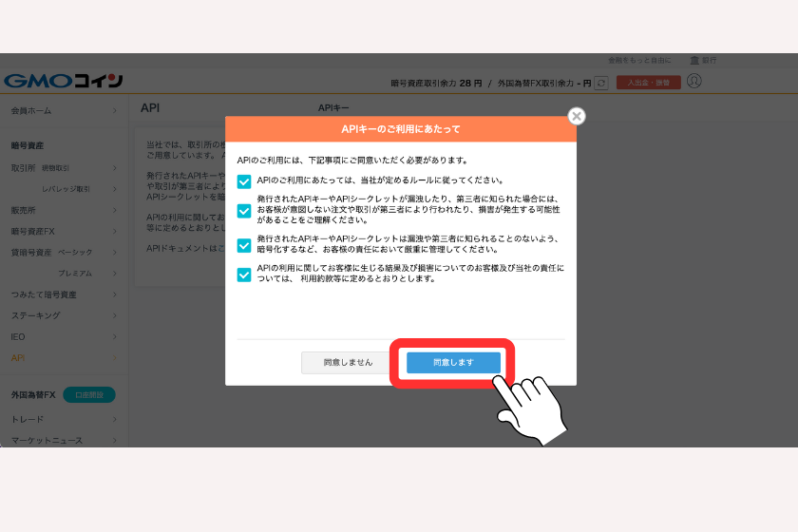
Task: Click the refresh balance icon
Action: pyautogui.click(x=600, y=84)
